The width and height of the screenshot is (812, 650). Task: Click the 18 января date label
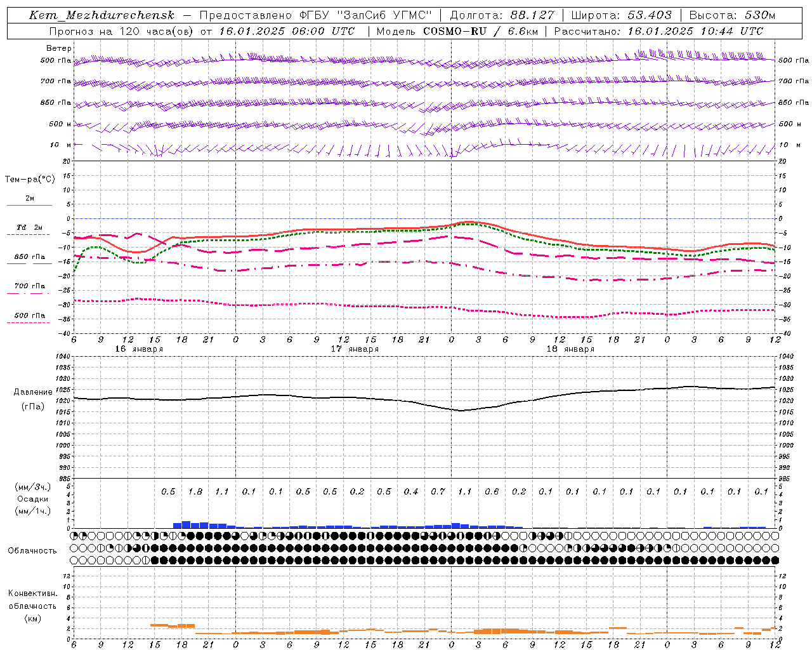click(x=570, y=349)
